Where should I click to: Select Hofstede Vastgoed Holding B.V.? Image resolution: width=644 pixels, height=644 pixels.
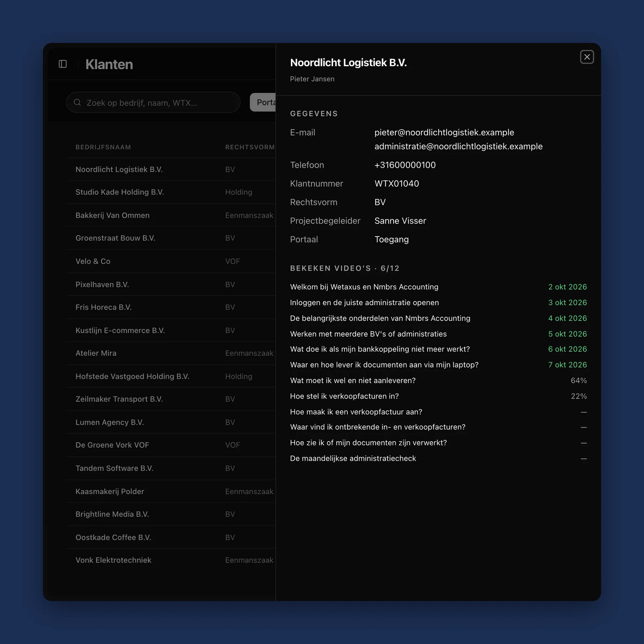pyautogui.click(x=171, y=376)
